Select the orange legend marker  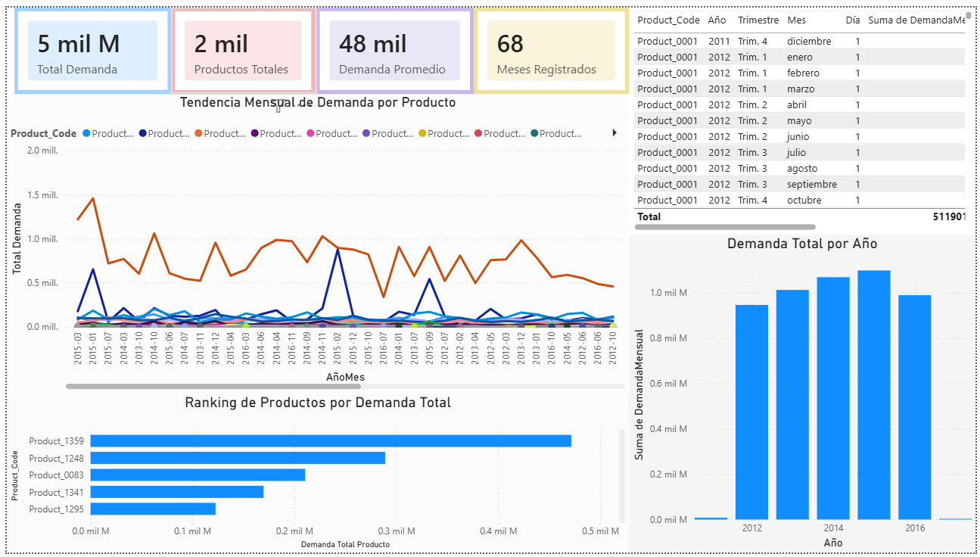tap(198, 133)
